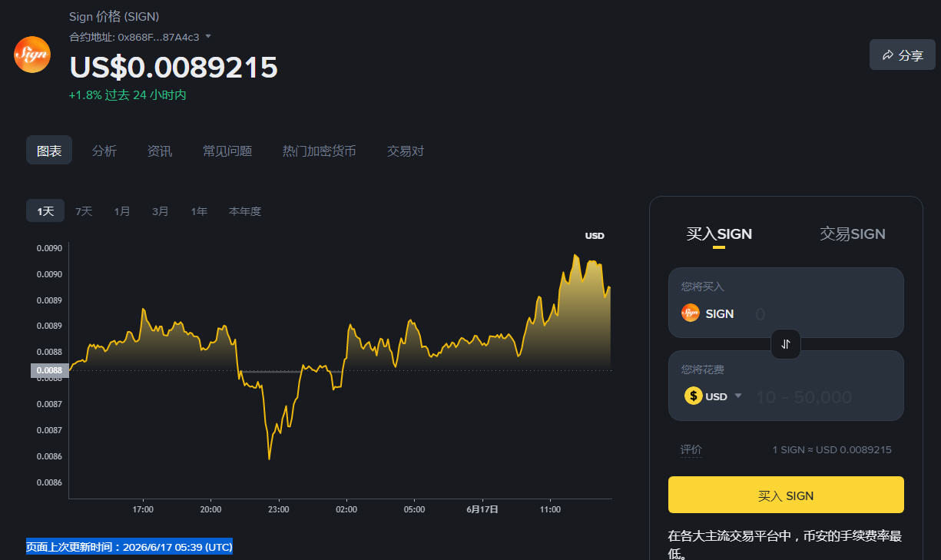Click the swap direction arrows icon
This screenshot has width=941, height=560.
(x=786, y=344)
